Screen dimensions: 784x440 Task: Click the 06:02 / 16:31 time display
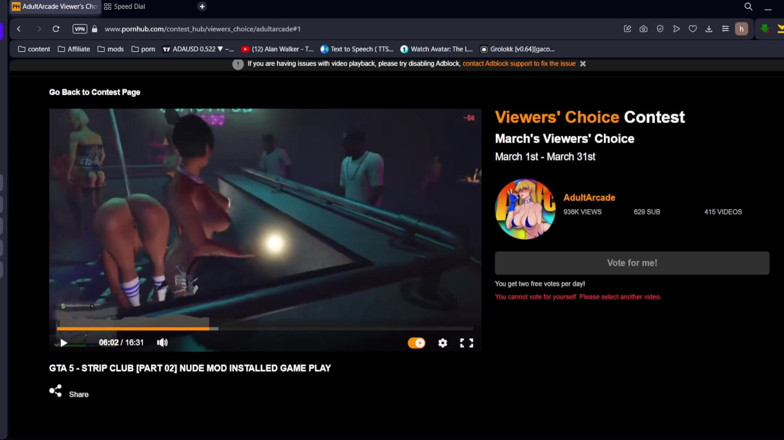121,342
